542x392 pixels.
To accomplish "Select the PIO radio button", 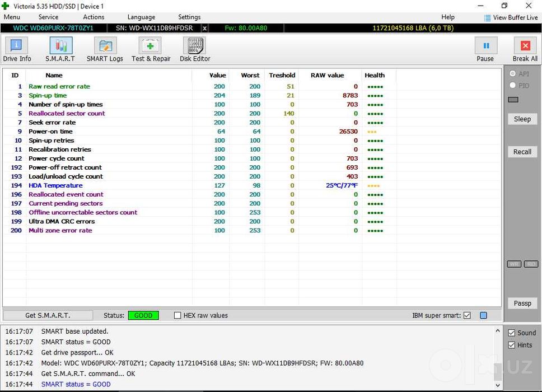I will (513, 85).
